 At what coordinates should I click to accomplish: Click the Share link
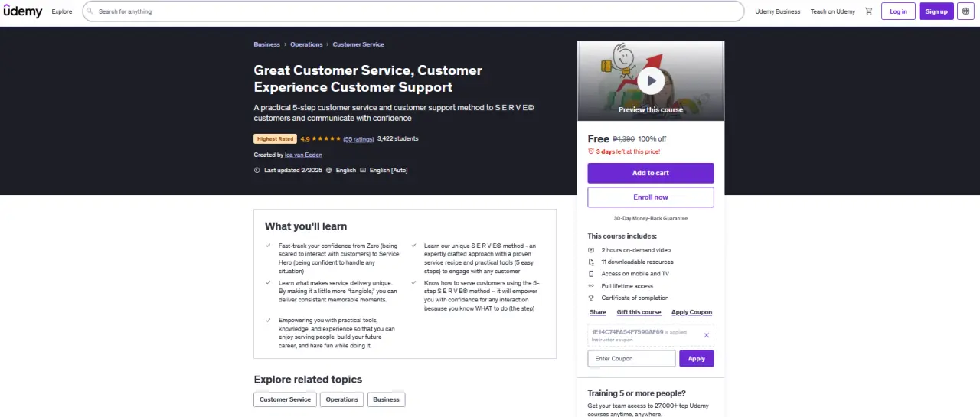coord(598,312)
